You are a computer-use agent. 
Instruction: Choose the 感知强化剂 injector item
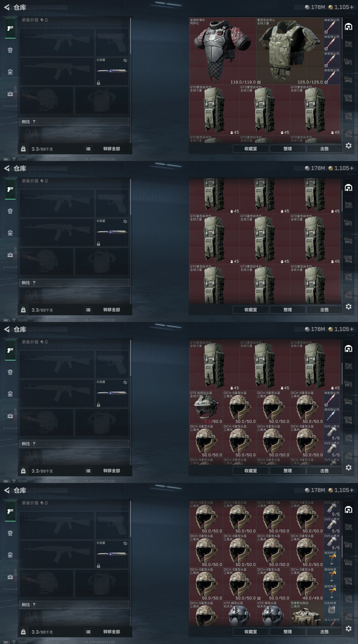pyautogui.click(x=332, y=415)
